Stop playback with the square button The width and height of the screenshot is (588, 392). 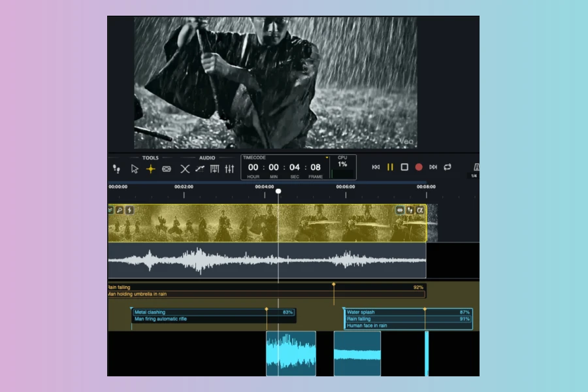click(404, 167)
